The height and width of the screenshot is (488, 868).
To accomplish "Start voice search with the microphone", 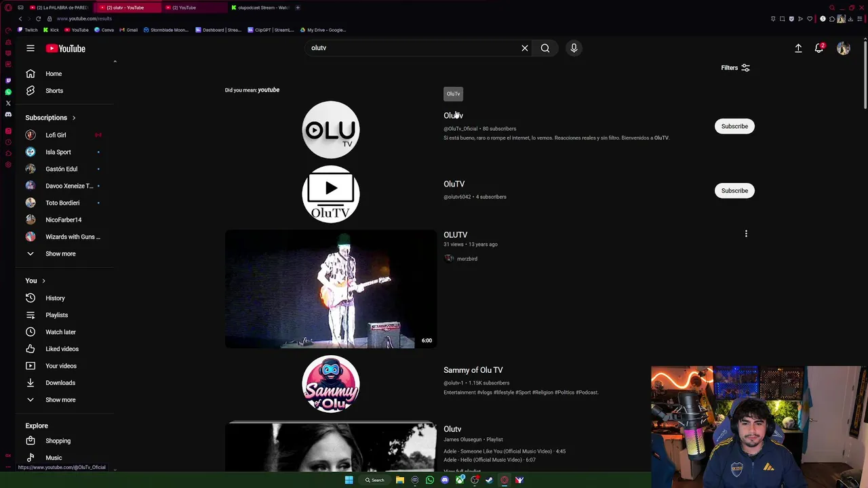I will 574,48.
